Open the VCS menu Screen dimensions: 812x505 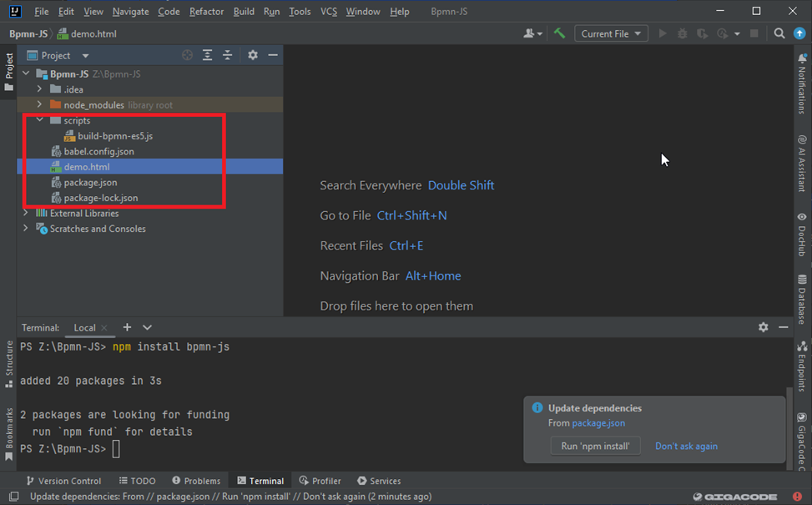click(328, 12)
